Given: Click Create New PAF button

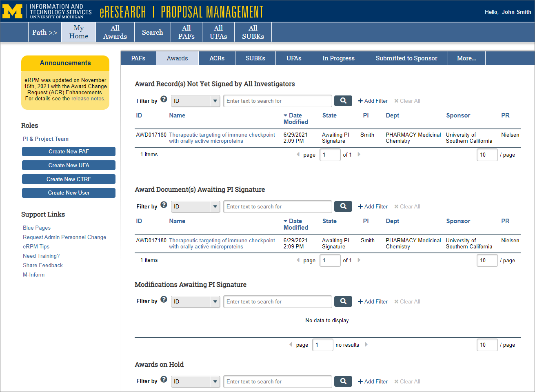Looking at the screenshot, I should pyautogui.click(x=69, y=151).
